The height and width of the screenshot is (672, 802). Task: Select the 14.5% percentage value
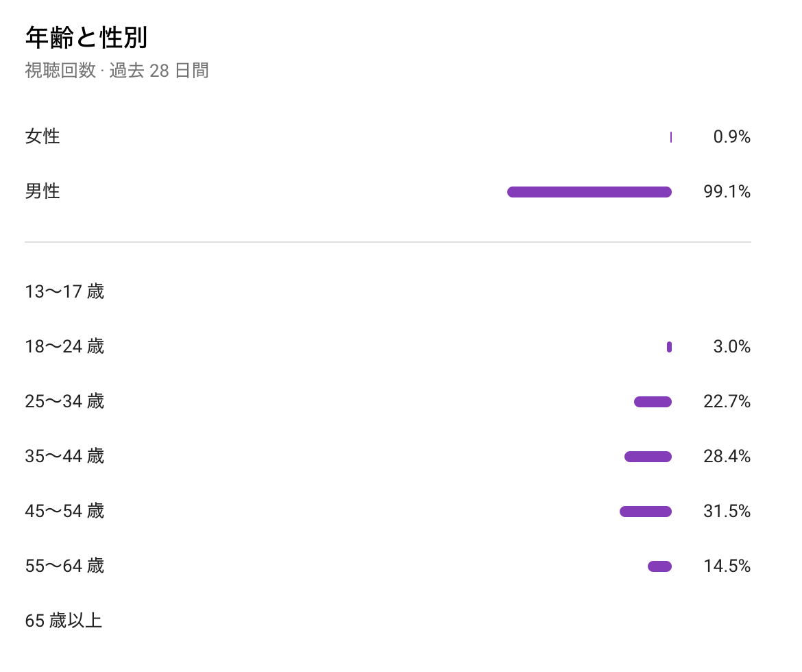point(727,566)
